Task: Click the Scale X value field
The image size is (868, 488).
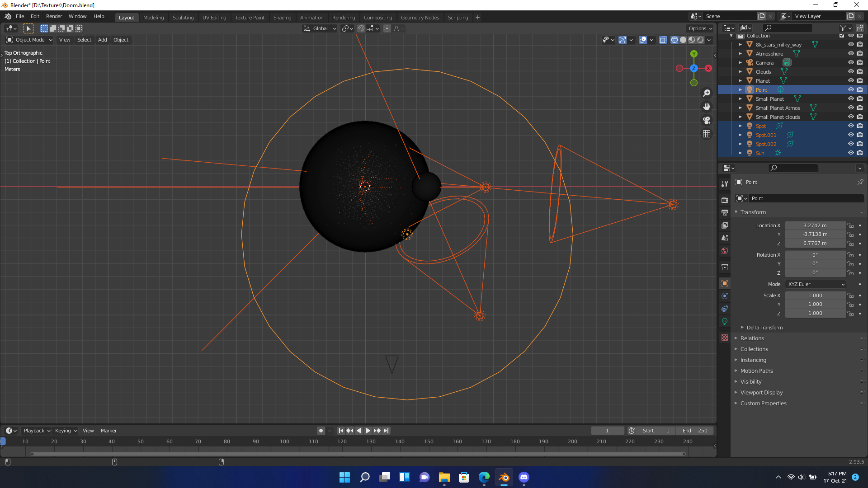Action: coord(815,296)
